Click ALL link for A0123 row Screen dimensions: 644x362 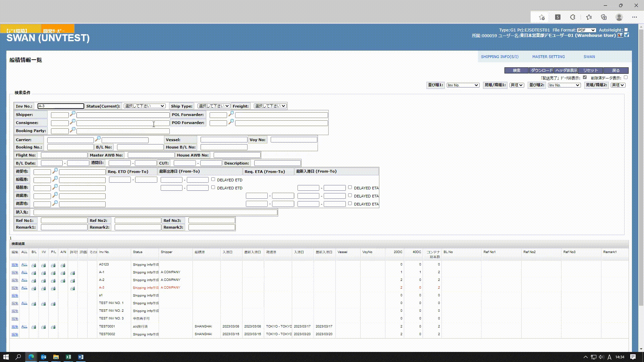24,264
